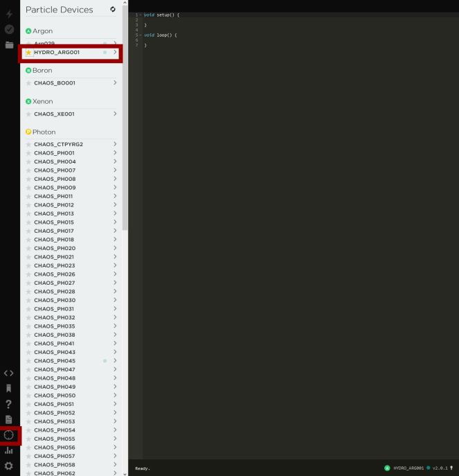Expand the HYDRO_ARG001 device chevron
Viewport: 459px width, 476px height.
click(x=115, y=53)
